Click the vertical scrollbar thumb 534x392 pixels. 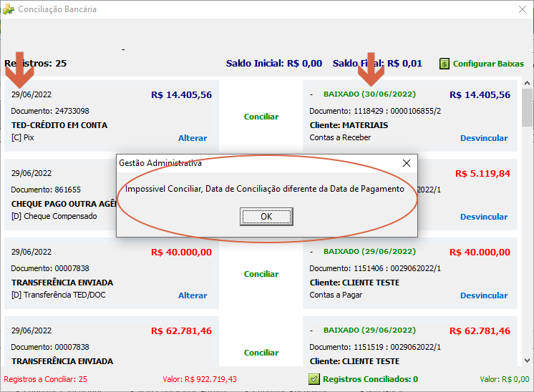point(527,107)
